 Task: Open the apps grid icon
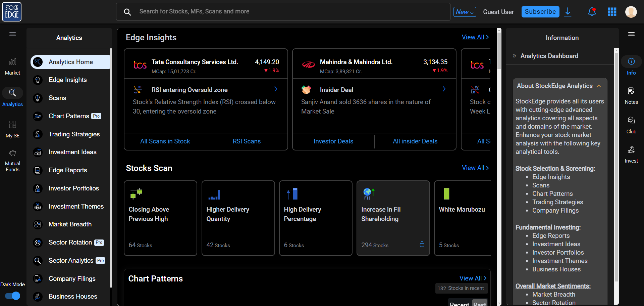click(612, 12)
